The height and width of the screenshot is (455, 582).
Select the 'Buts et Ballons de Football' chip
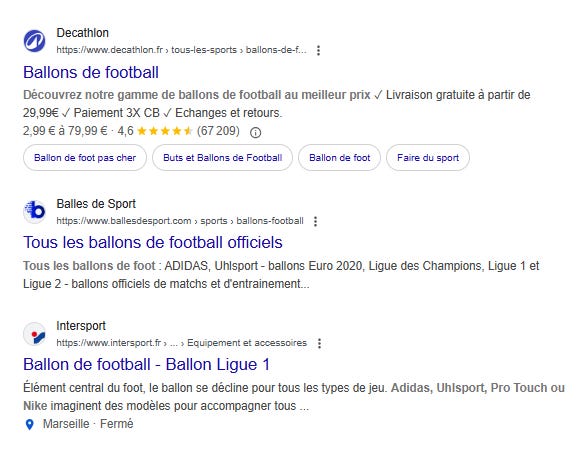[222, 158]
